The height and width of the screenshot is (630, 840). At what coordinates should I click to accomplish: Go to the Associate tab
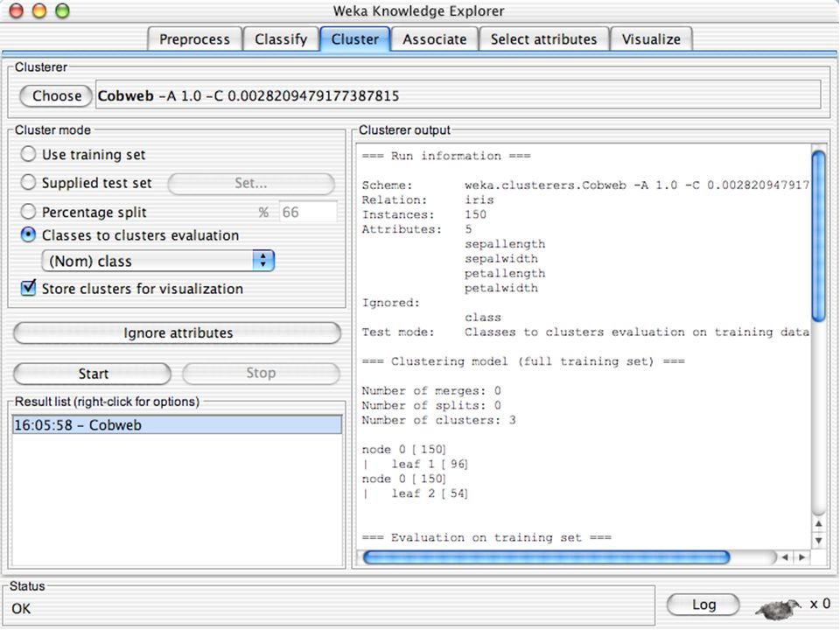point(435,39)
